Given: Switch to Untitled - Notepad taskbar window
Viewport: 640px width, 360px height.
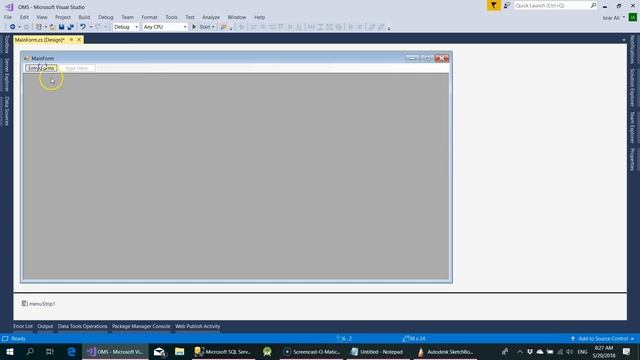Looking at the screenshot, I should [x=377, y=352].
